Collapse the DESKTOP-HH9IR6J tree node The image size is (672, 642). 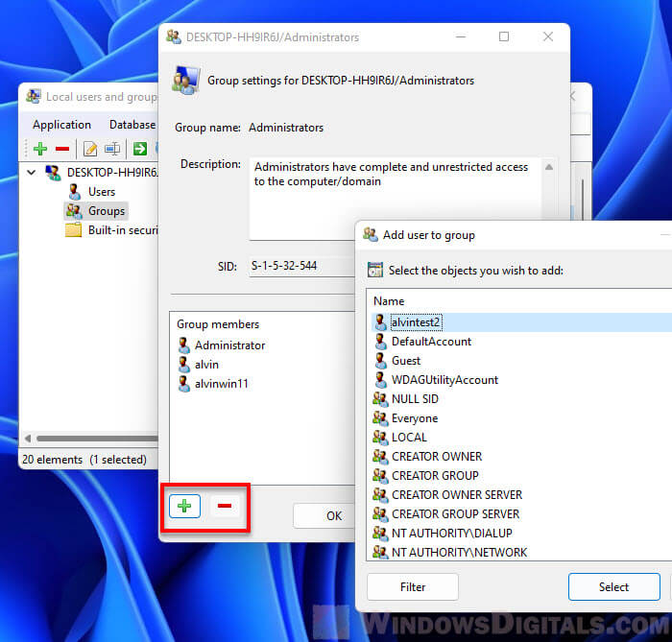(34, 173)
